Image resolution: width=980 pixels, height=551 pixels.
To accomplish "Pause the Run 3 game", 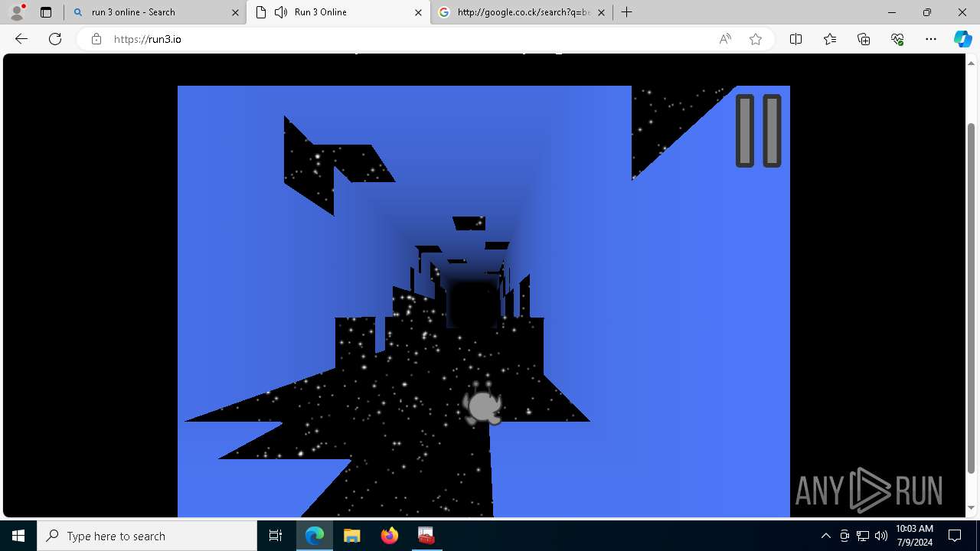I will pos(758,131).
